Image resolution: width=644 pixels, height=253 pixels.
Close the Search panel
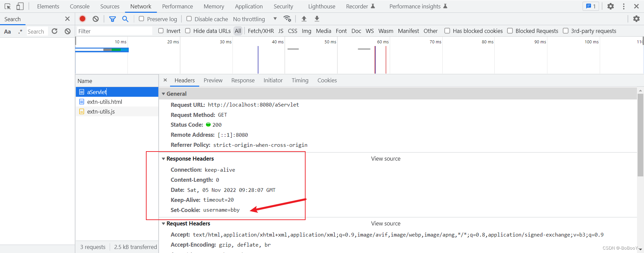coord(67,19)
